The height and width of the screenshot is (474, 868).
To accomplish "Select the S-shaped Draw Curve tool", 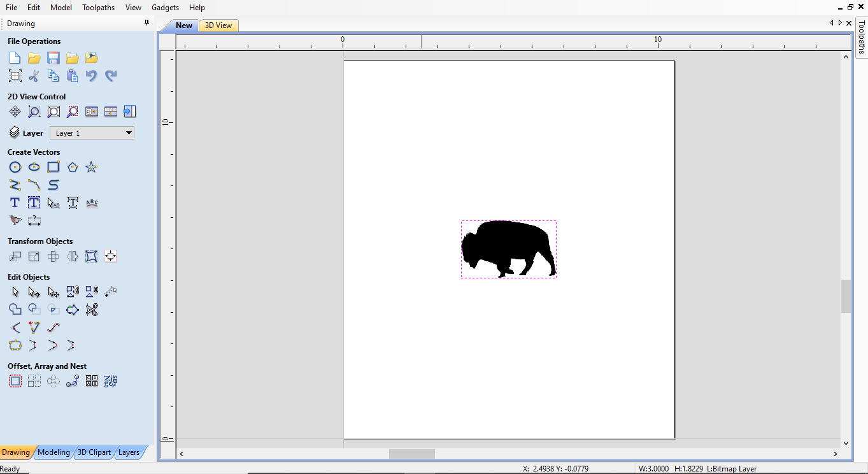I will [53, 185].
